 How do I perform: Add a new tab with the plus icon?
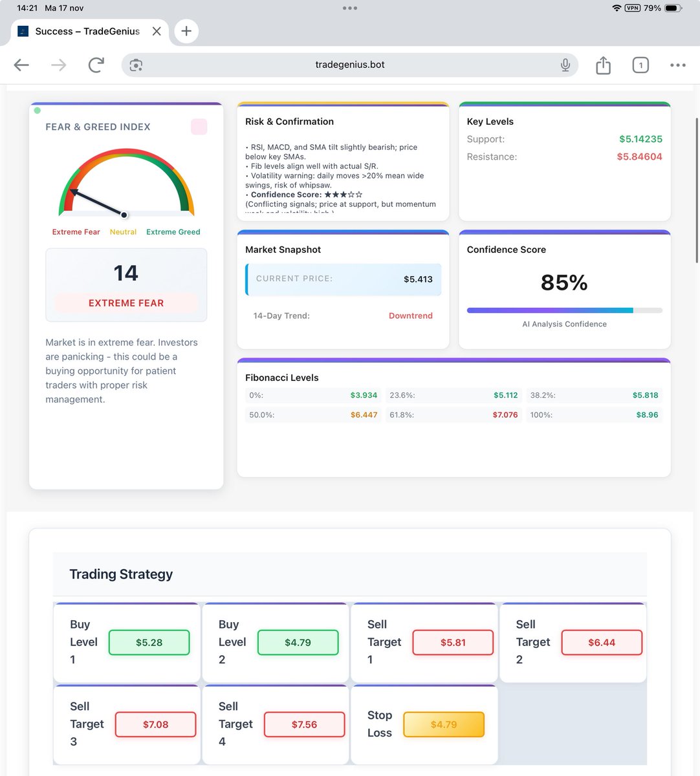(186, 31)
